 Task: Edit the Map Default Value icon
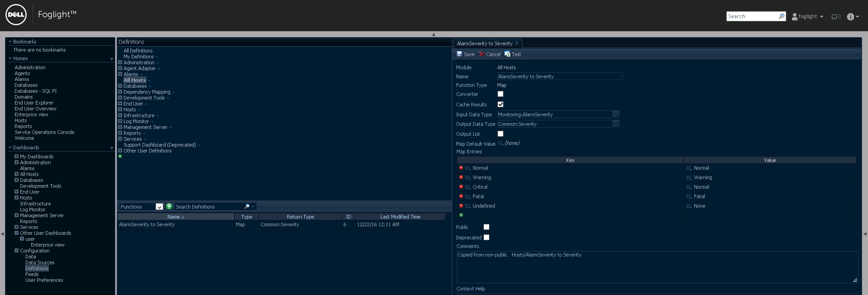pyautogui.click(x=501, y=143)
